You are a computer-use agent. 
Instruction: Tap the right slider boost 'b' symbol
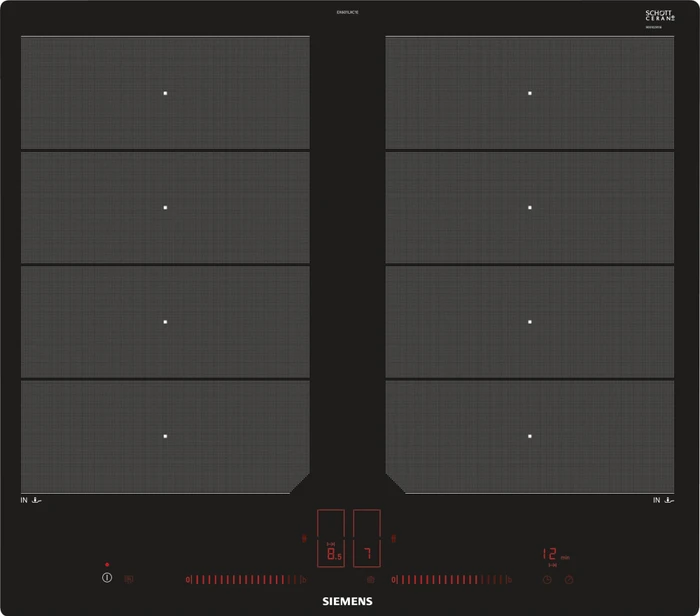point(509,580)
